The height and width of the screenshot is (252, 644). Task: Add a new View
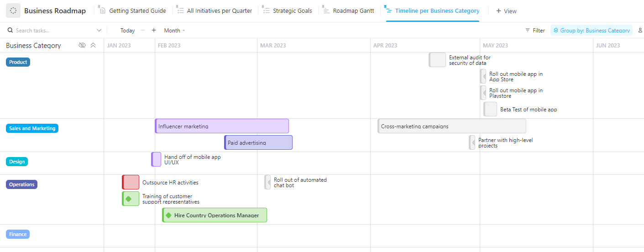click(x=506, y=10)
